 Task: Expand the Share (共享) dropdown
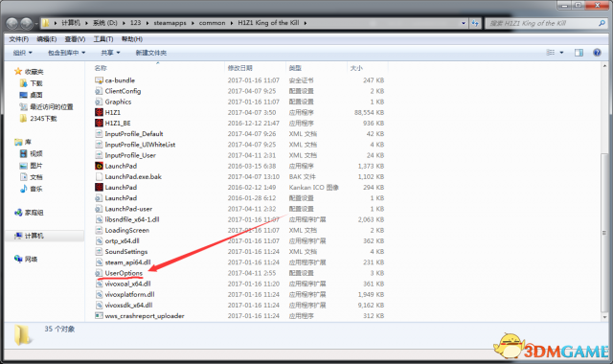[110, 53]
